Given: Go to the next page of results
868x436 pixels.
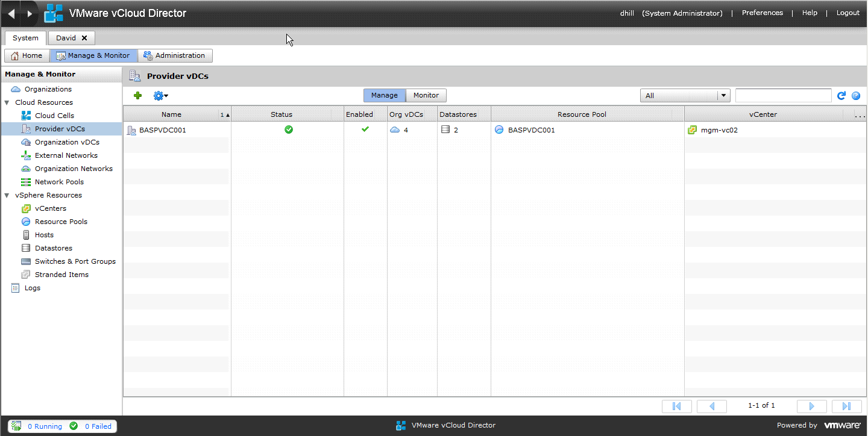Looking at the screenshot, I should click(x=812, y=406).
